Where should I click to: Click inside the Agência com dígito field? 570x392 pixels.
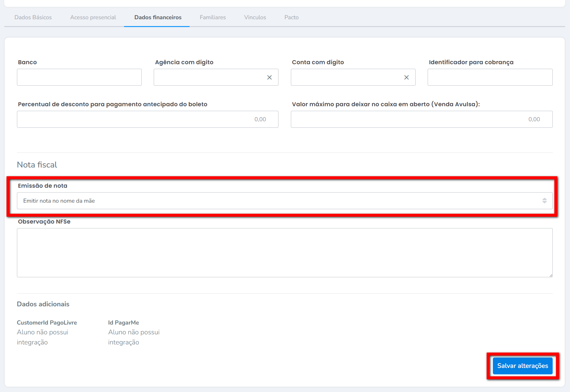point(208,77)
